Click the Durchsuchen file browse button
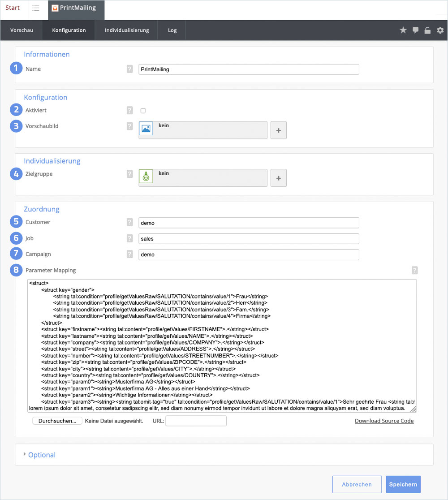Screen dimensions: 448x500 coord(57,421)
